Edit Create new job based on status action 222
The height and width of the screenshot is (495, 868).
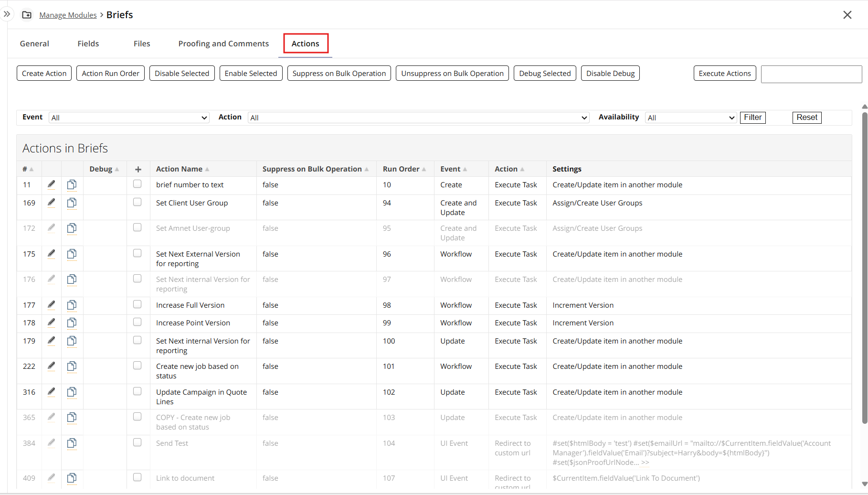(52, 366)
